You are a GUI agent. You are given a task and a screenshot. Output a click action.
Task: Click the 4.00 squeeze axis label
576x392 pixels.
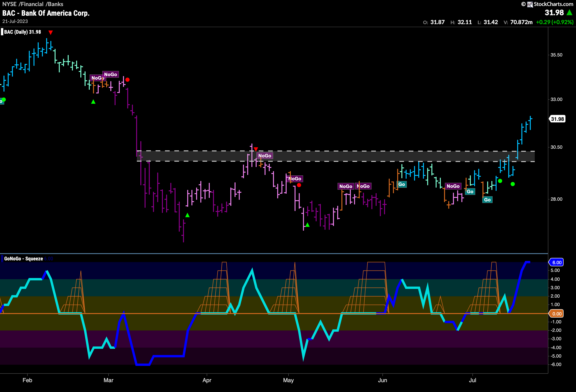point(555,279)
